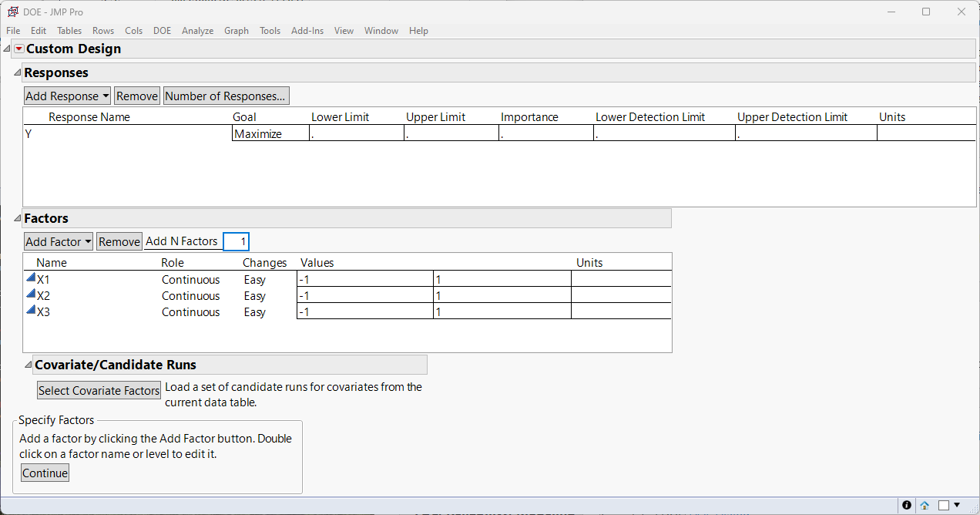Collapse the Factors section

pyautogui.click(x=17, y=218)
